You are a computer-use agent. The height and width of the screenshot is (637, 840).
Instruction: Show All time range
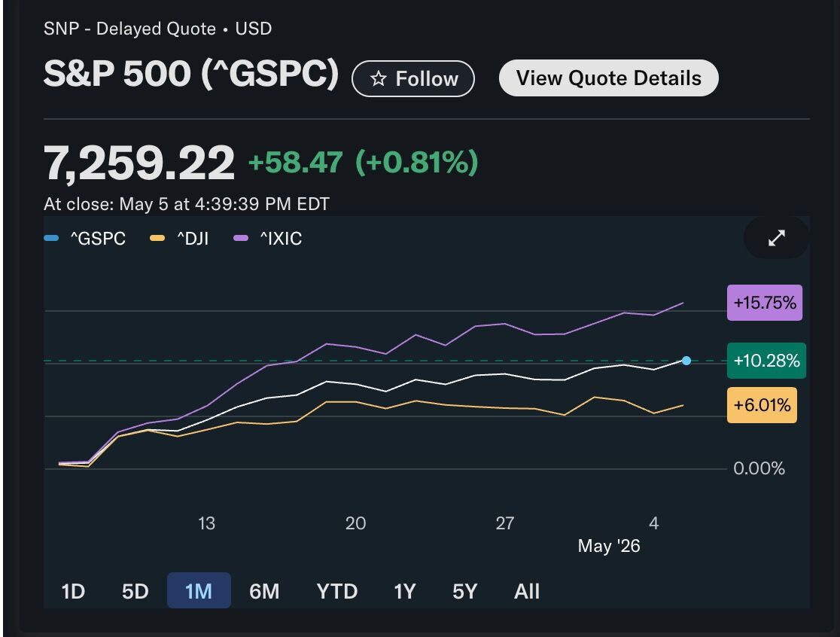point(527,591)
